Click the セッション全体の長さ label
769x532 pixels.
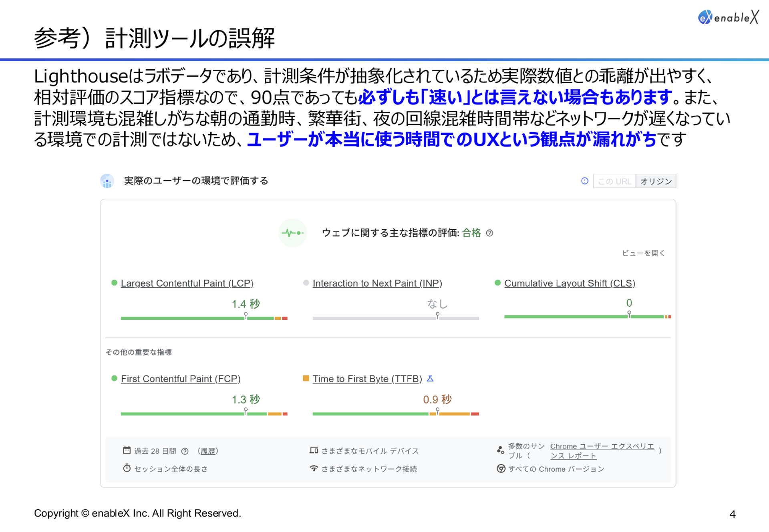171,469
